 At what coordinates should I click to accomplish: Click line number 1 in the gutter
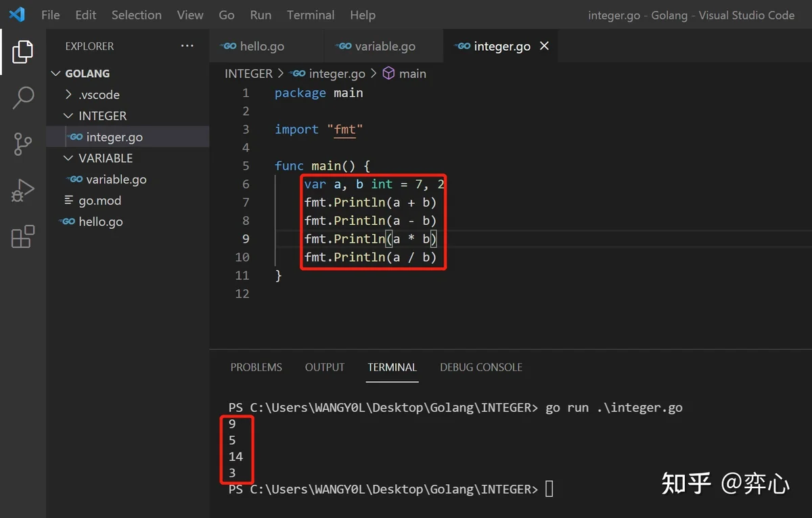246,93
